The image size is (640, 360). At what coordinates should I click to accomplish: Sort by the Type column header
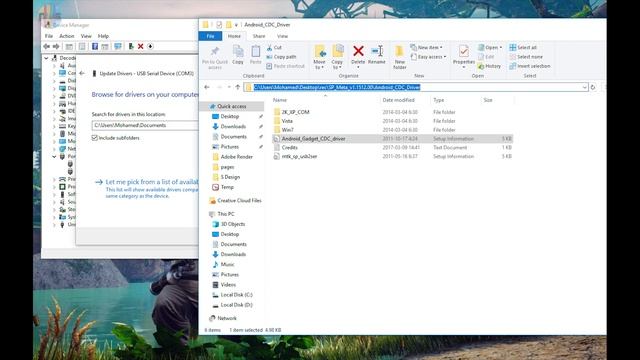pyautogui.click(x=439, y=100)
